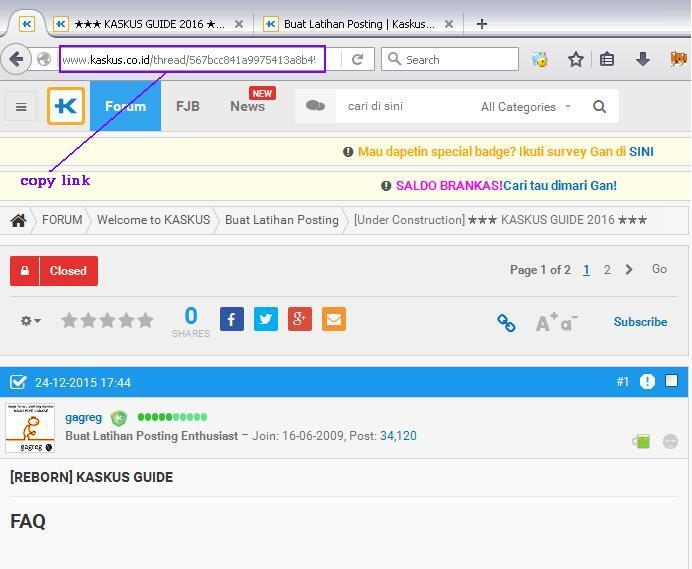Open gagreg's post count 34,120
This screenshot has height=569, width=692.
tap(398, 436)
